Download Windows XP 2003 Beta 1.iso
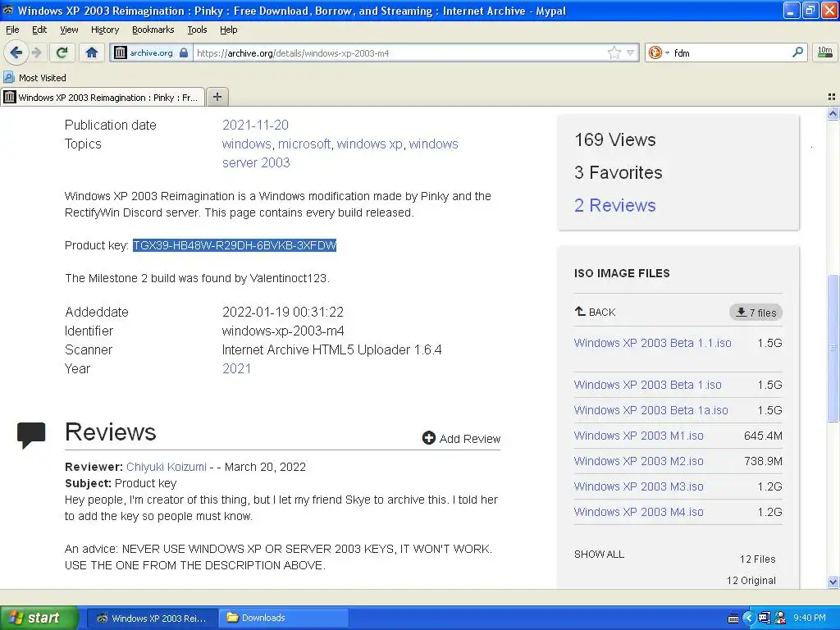This screenshot has width=840, height=630. 648,385
